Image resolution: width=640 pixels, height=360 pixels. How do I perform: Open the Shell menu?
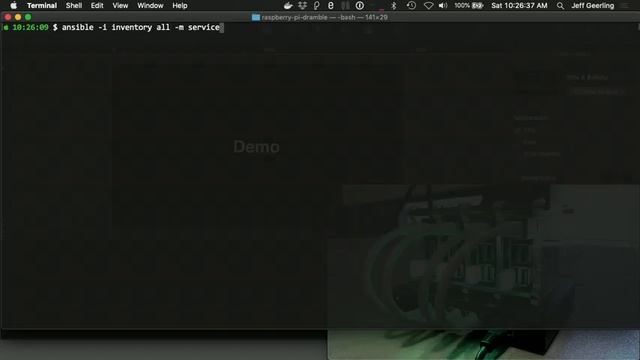coord(74,6)
